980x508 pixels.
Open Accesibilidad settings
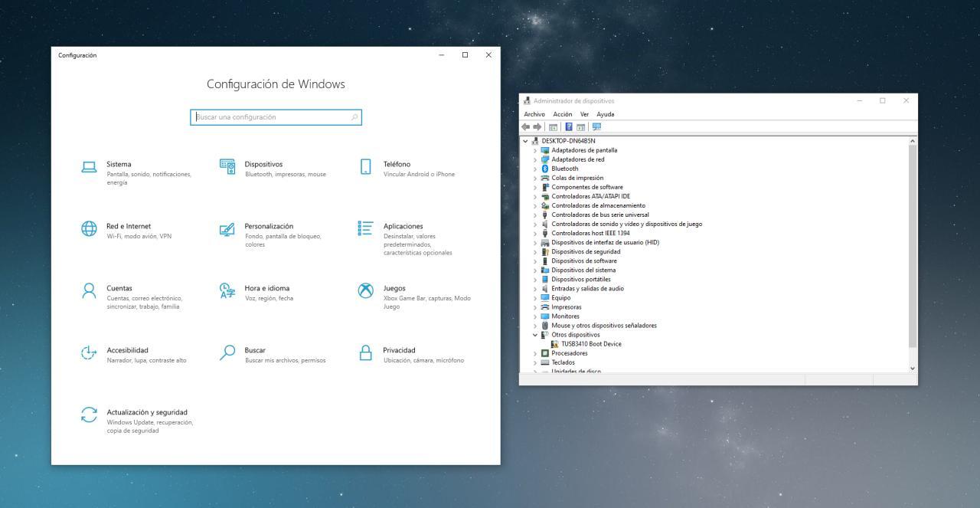134,355
